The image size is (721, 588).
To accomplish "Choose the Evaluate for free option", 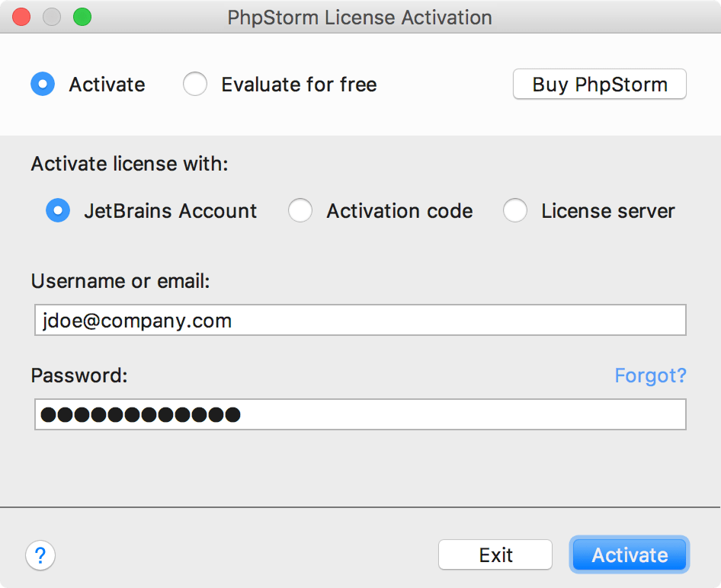I will pos(195,84).
